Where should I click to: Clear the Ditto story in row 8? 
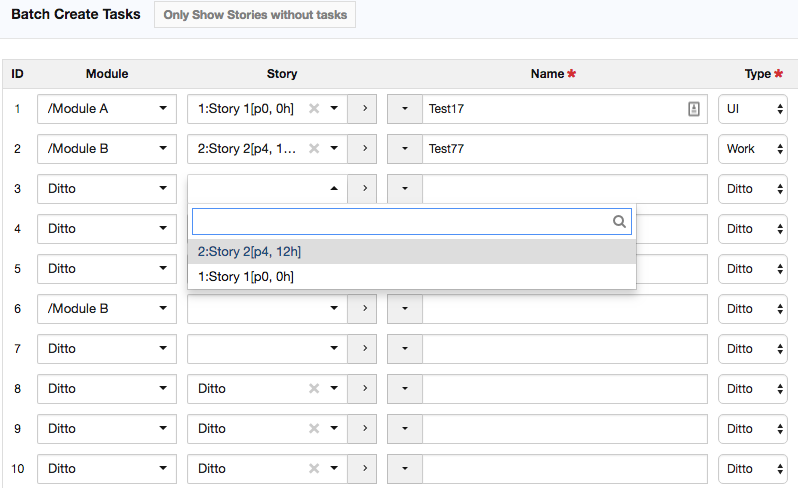click(314, 389)
